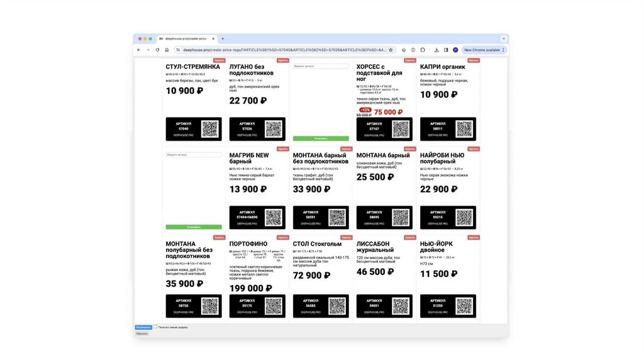The height and width of the screenshot is (361, 644).
Task: Toggle the Chrome side panel
Action: tap(446, 50)
